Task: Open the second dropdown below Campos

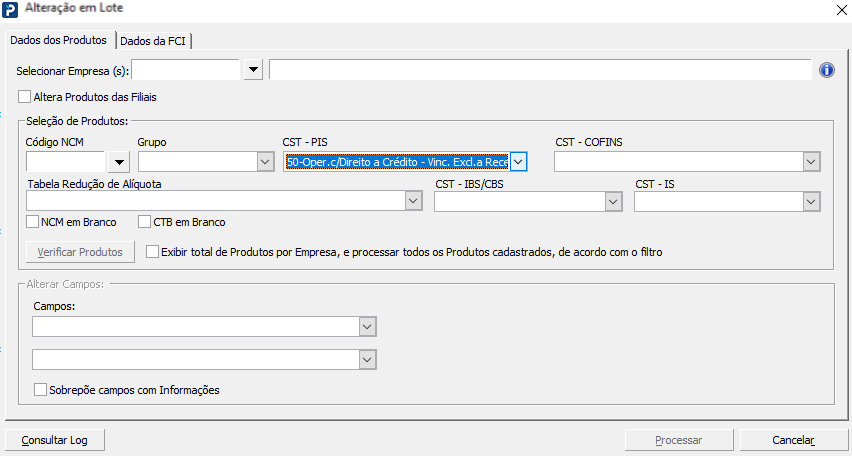Action: tap(367, 359)
